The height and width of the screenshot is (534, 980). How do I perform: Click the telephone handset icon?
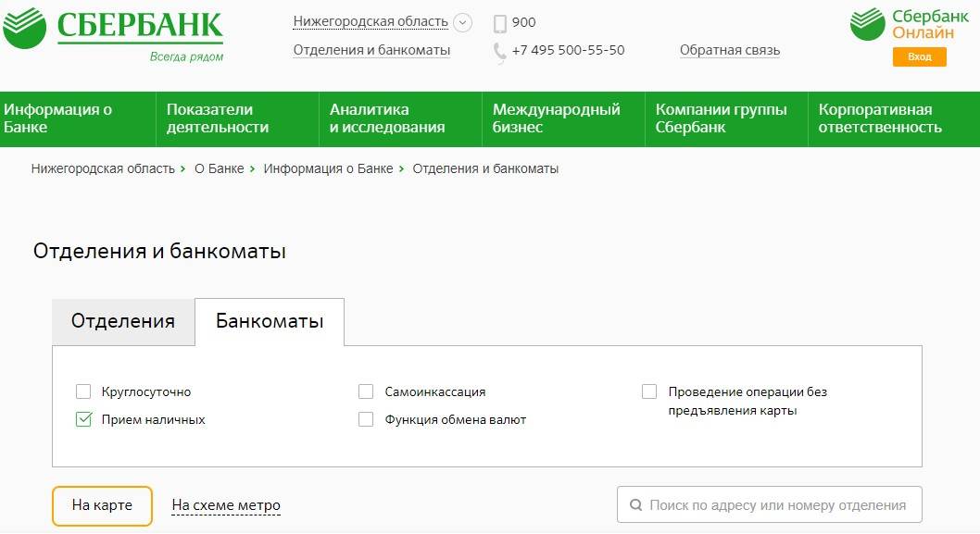500,51
